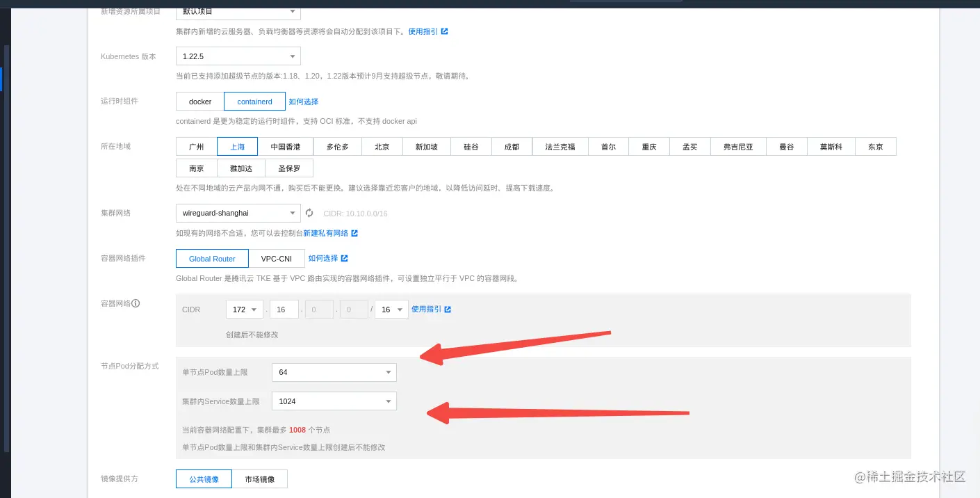Select 市场镜像 image provider
This screenshot has width=980, height=498.
tap(259, 479)
